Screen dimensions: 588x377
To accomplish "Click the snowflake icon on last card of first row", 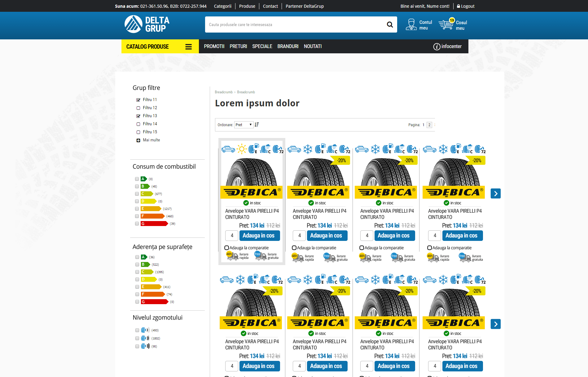I will click(x=443, y=149).
